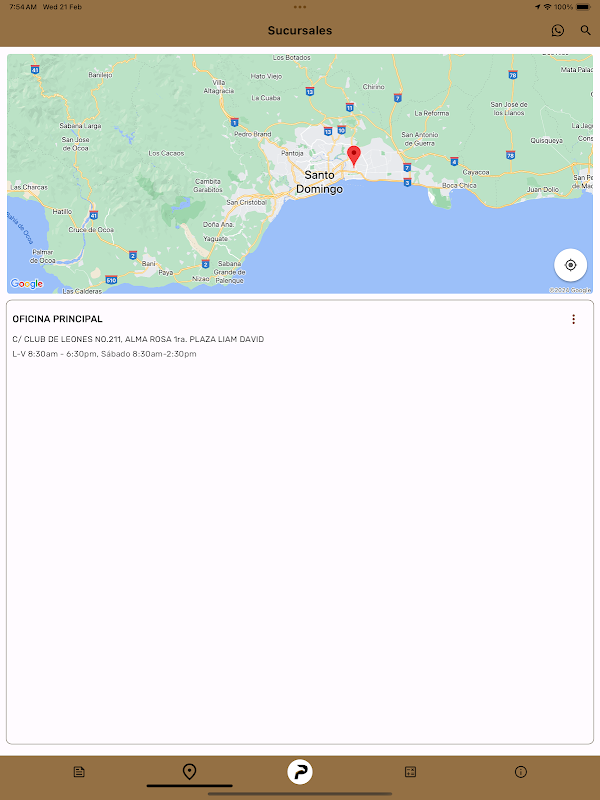The image size is (600, 800).
Task: Tap the Boca Chica label on map
Action: click(x=459, y=185)
